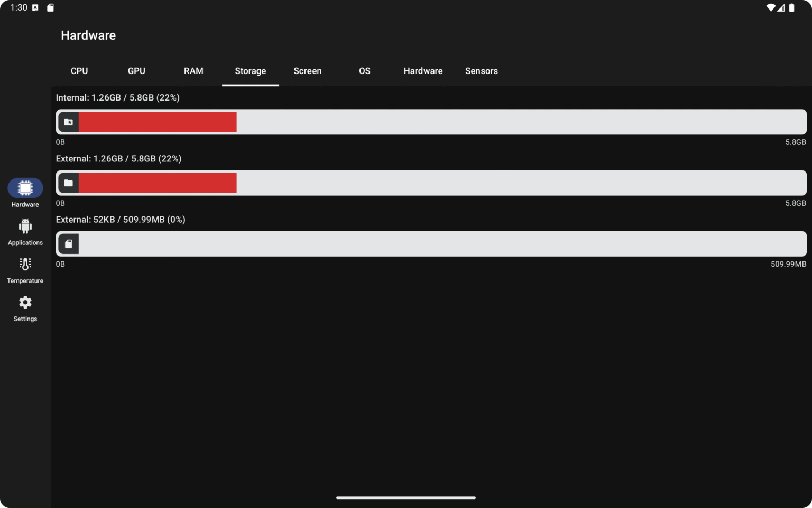Switch to the CPU tab
Screen dimensions: 812x508
pos(79,71)
